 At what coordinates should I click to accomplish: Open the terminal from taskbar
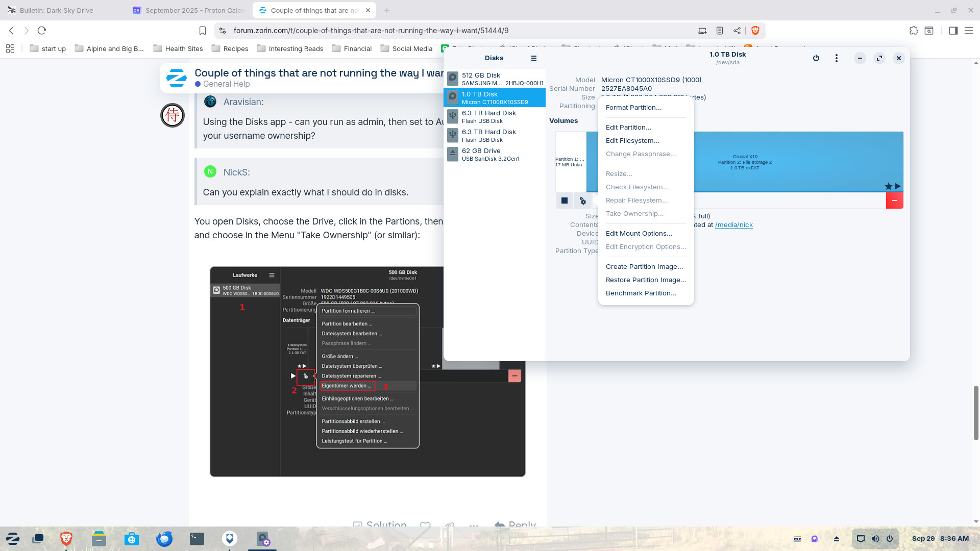pyautogui.click(x=197, y=539)
